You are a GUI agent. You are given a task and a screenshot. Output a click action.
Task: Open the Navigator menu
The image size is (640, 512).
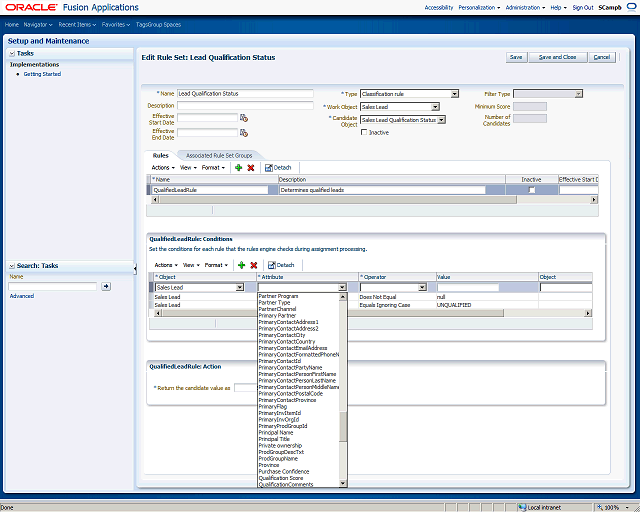[38, 24]
